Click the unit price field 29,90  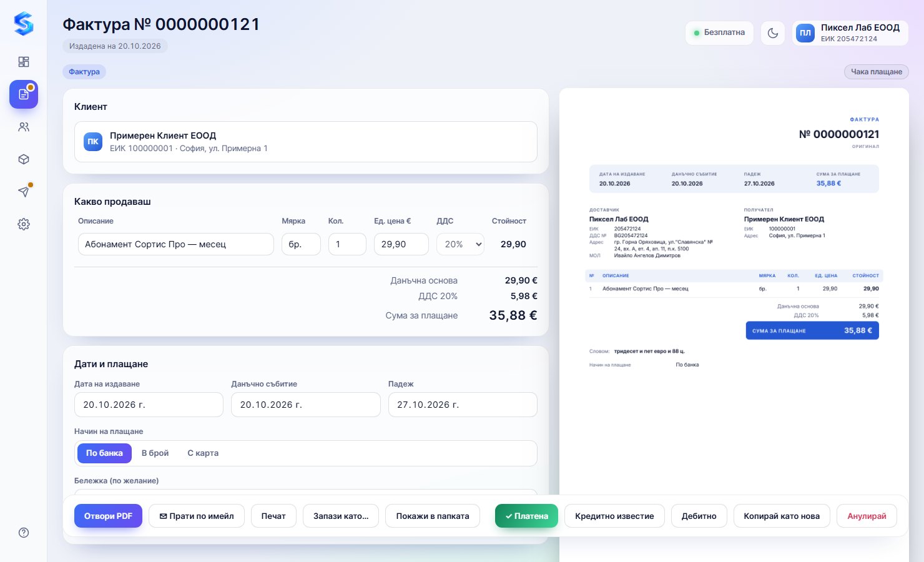click(401, 244)
